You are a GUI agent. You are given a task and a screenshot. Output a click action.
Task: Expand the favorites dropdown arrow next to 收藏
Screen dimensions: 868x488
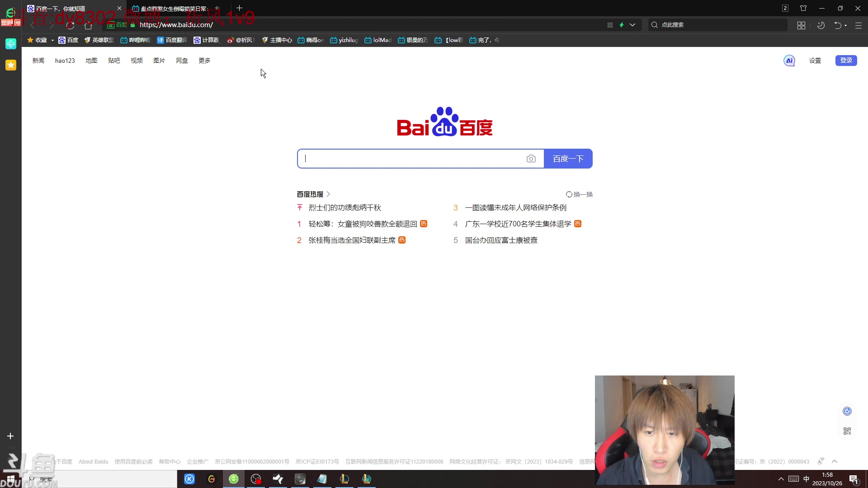52,40
